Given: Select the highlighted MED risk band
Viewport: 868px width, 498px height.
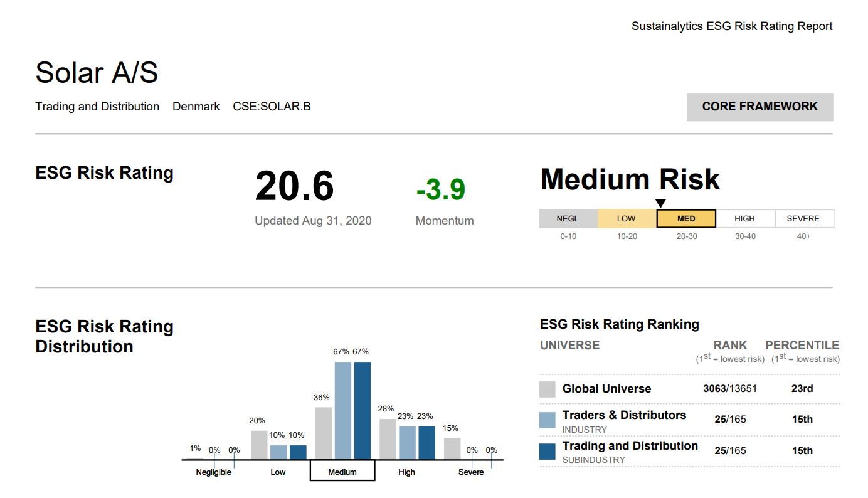Looking at the screenshot, I should pos(686,219).
